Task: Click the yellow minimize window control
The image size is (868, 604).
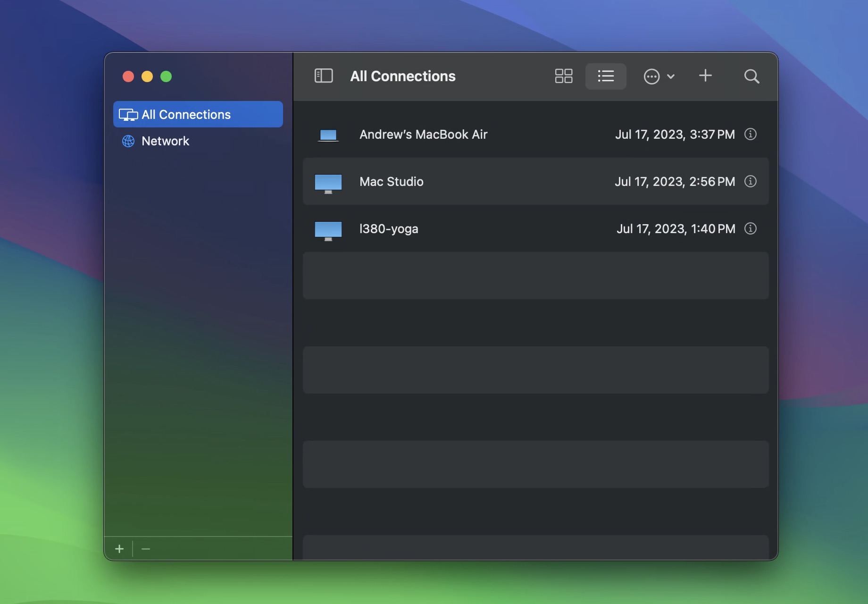Action: point(147,76)
